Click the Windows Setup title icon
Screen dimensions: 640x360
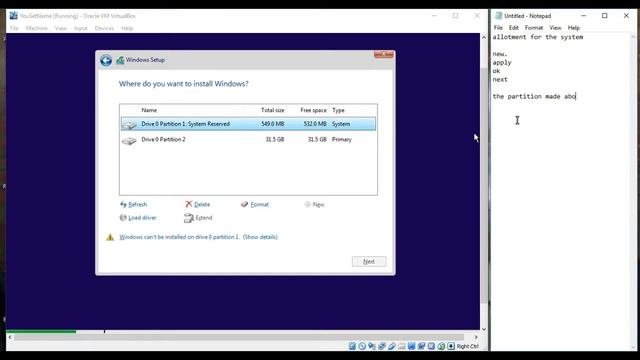[x=120, y=60]
